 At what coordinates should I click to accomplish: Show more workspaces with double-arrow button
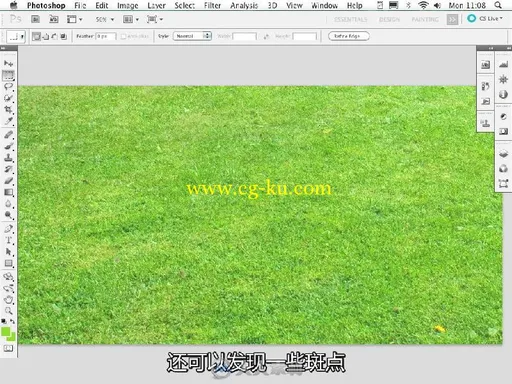452,20
